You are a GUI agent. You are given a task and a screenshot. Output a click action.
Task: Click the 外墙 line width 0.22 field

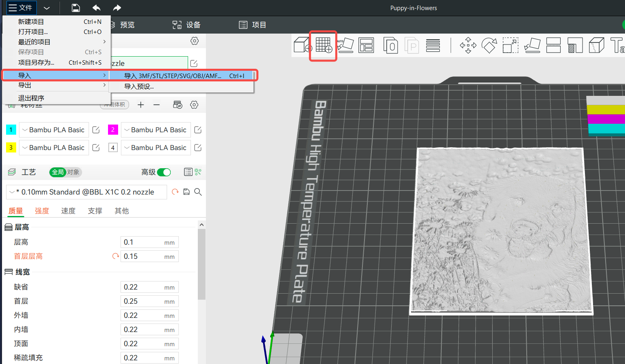[x=150, y=315]
